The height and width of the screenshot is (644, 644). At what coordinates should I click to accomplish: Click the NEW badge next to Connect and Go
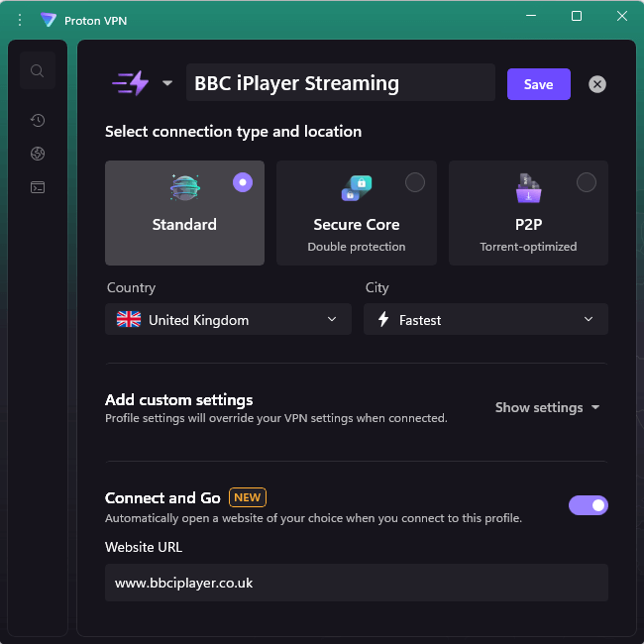click(248, 497)
